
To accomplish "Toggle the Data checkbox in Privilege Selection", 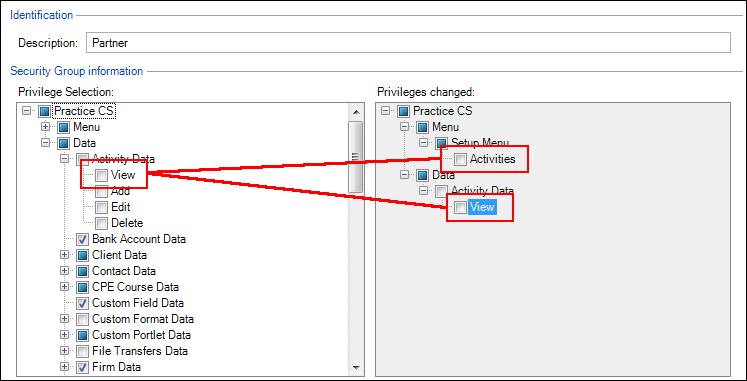I will [64, 143].
